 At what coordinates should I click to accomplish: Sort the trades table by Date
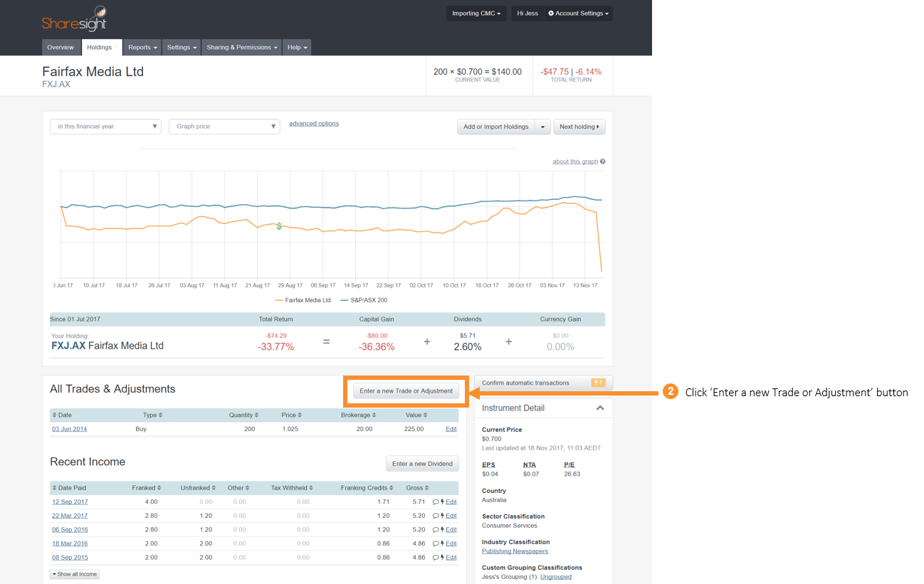(64, 414)
